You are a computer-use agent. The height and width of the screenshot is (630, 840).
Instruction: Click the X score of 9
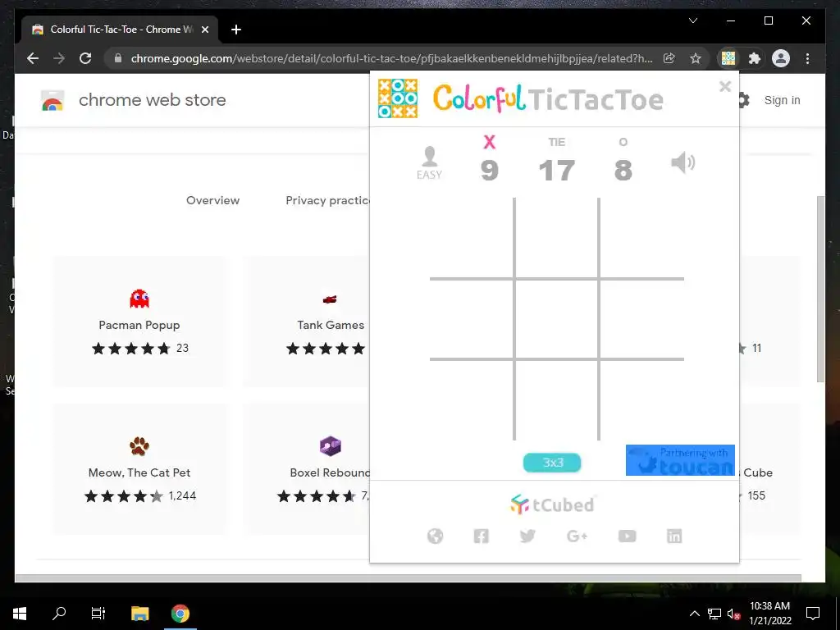489,171
